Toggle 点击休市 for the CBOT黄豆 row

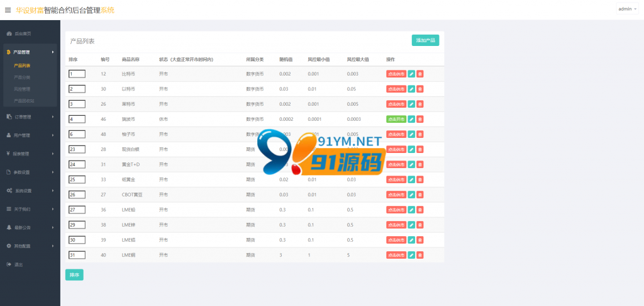pyautogui.click(x=396, y=195)
